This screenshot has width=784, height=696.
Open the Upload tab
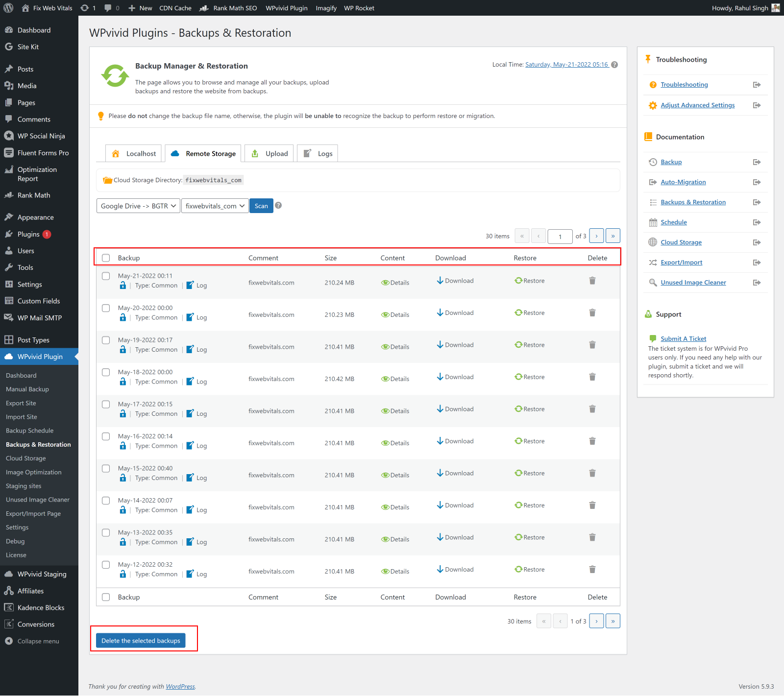tap(269, 153)
